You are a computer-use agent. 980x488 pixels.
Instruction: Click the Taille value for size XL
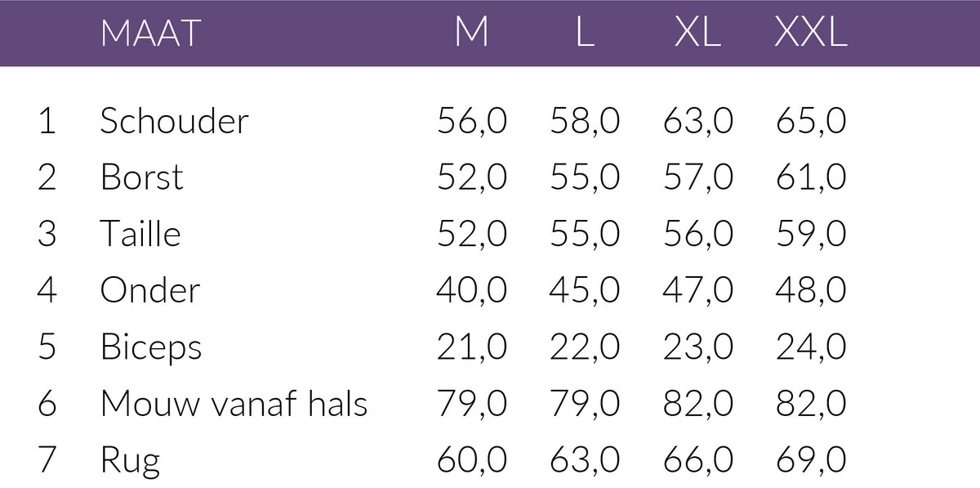(698, 234)
